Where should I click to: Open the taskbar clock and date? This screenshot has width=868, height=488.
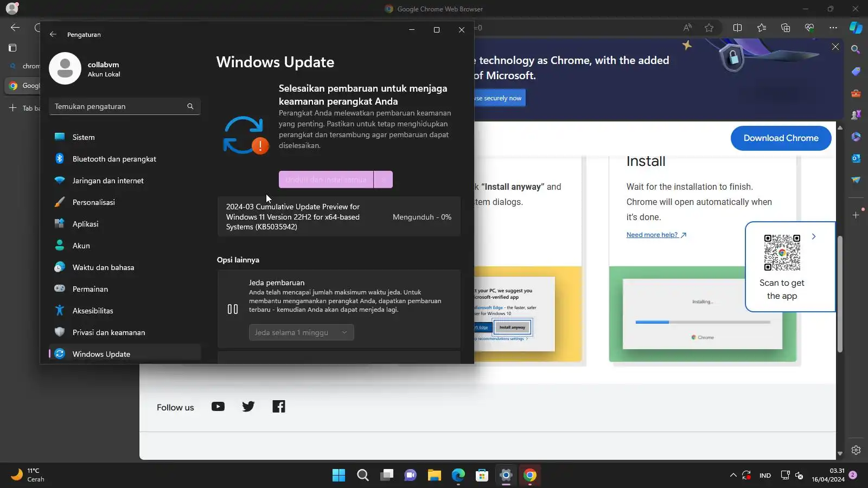[x=828, y=475]
